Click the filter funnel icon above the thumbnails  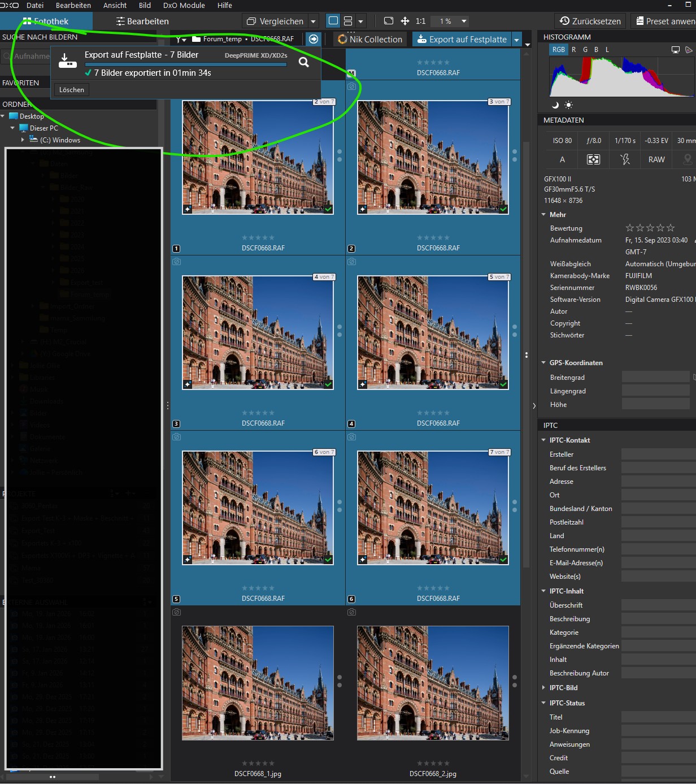pos(180,40)
